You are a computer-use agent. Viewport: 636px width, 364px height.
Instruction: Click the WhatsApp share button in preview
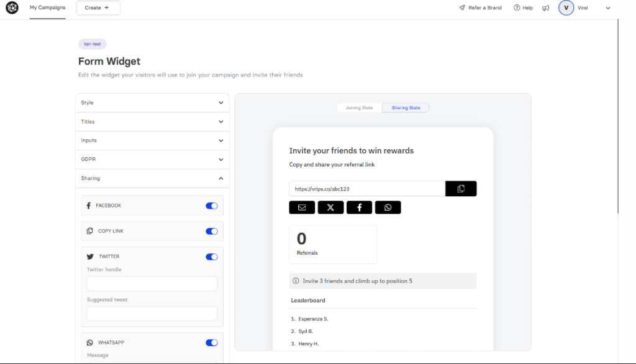coord(388,207)
